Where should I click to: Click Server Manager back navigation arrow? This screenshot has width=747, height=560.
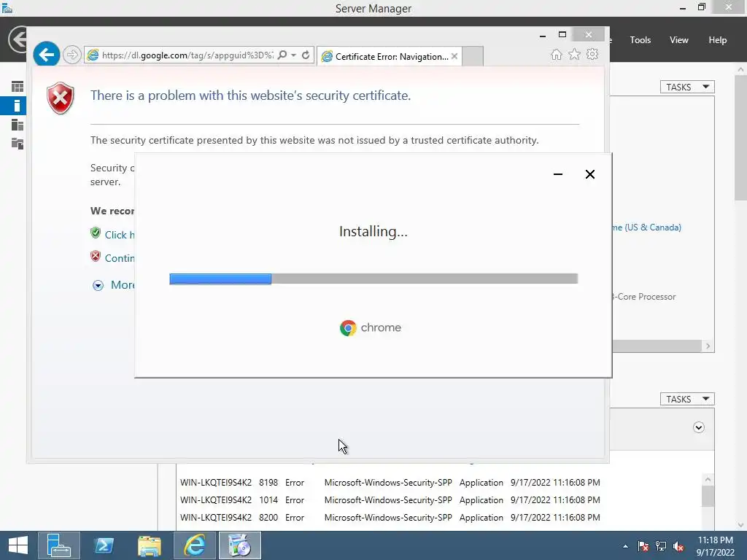point(18,39)
